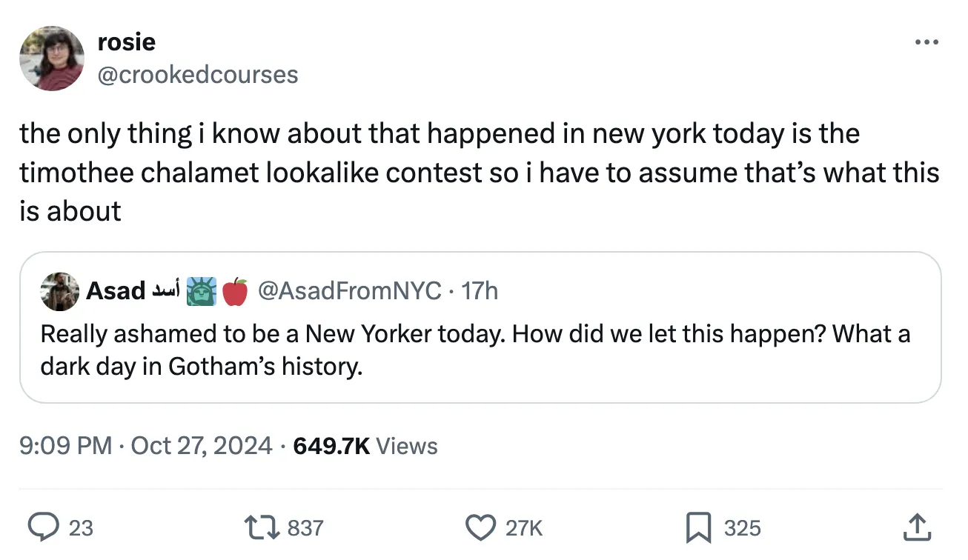Click the 23 replies count
This screenshot has width=968, height=560.
pos(81,528)
